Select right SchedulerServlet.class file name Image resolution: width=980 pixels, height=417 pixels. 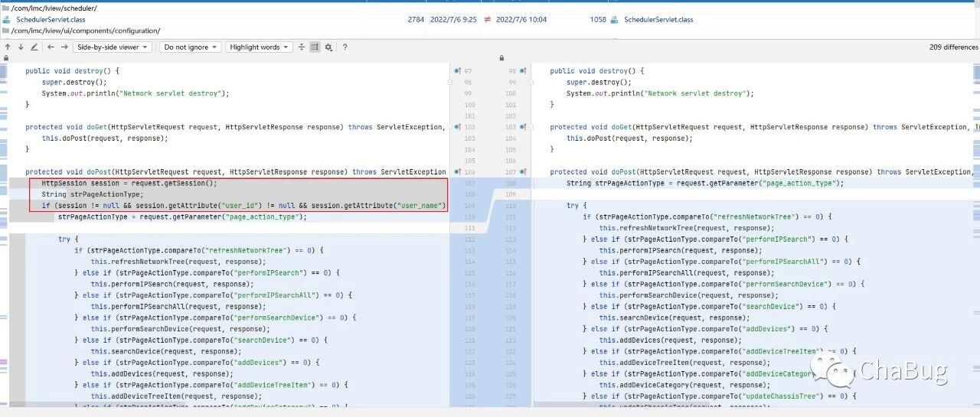coord(658,19)
